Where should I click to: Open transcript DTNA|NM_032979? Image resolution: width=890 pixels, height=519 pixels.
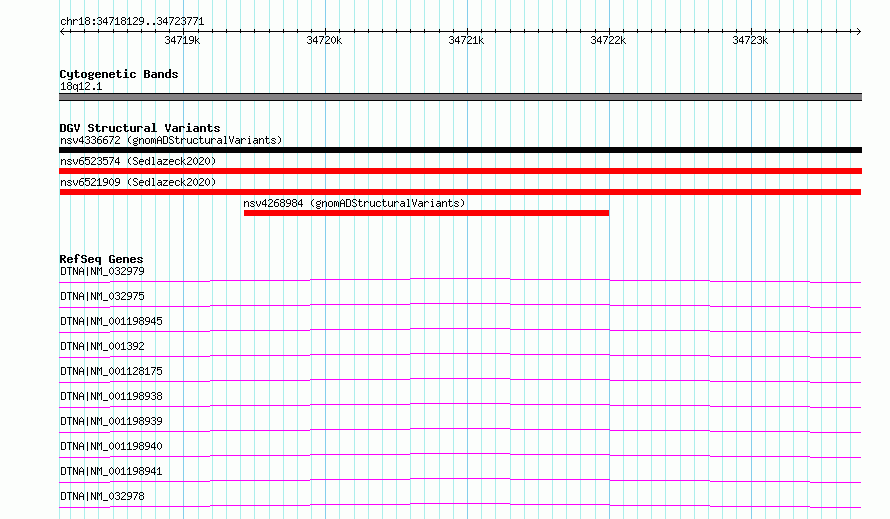[102, 271]
